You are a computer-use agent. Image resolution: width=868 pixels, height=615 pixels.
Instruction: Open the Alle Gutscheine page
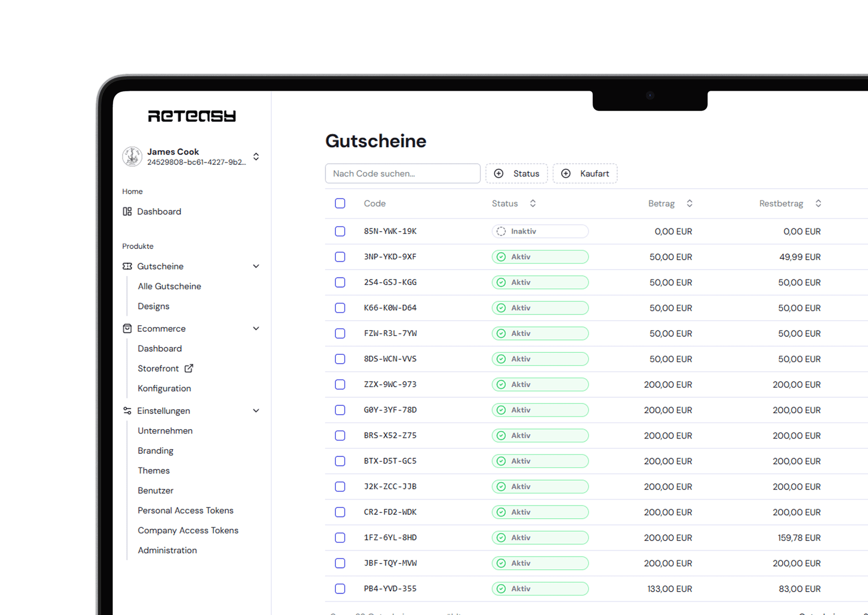pos(169,286)
